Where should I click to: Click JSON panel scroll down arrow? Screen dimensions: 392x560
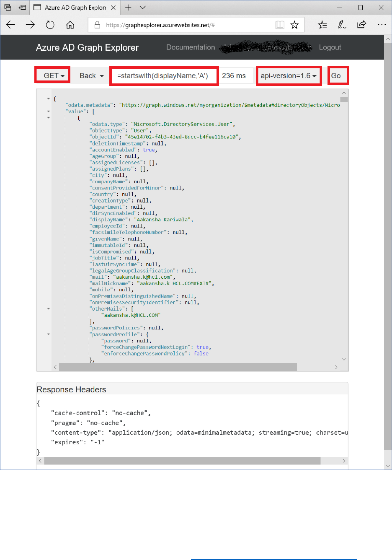(x=344, y=359)
